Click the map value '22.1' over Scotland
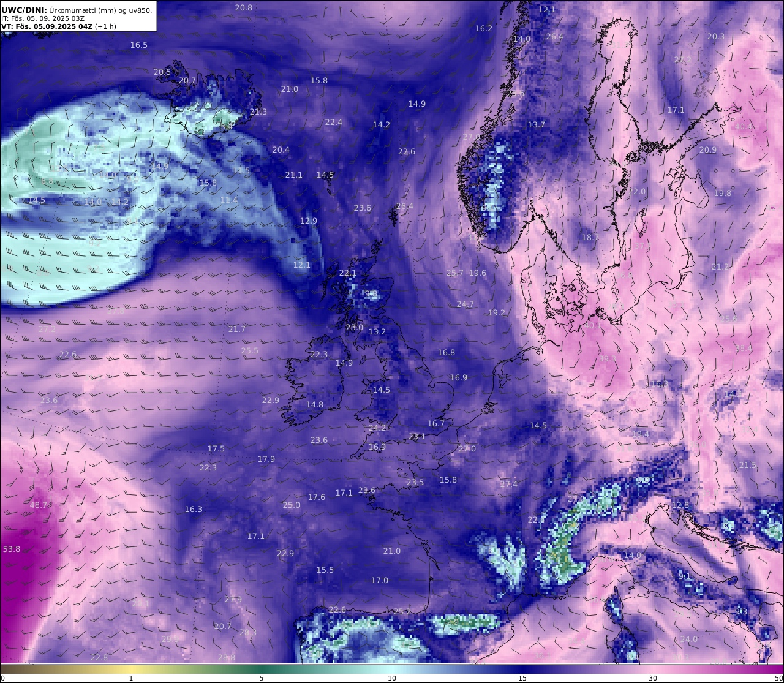784x683 pixels. 347,273
